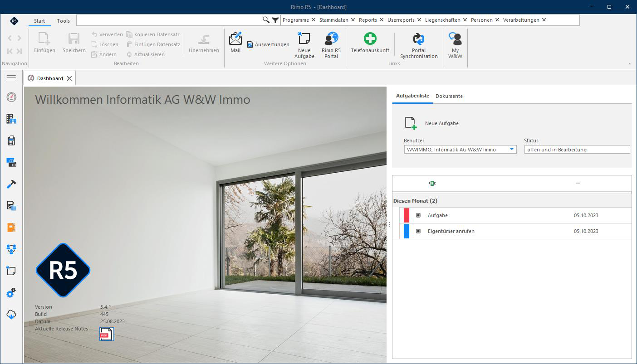The image size is (637, 364).
Task: Toggle checkbox of Aufgabe task
Action: pyautogui.click(x=418, y=215)
